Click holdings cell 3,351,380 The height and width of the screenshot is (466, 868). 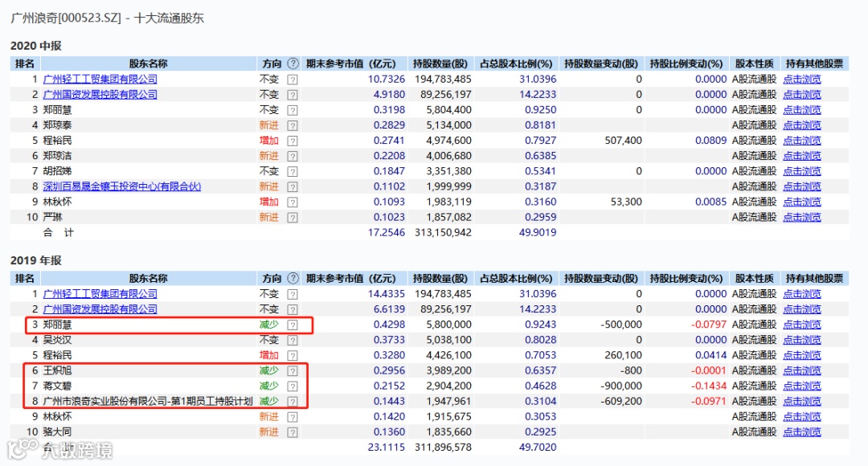point(449,171)
